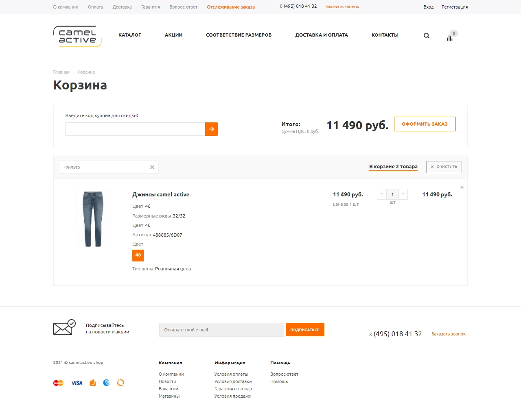Remove jeans item with X icon
The image size is (521, 420).
462,187
